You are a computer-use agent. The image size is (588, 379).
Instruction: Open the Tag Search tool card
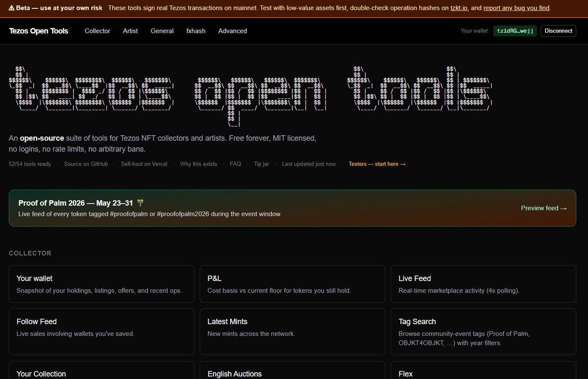[483, 332]
